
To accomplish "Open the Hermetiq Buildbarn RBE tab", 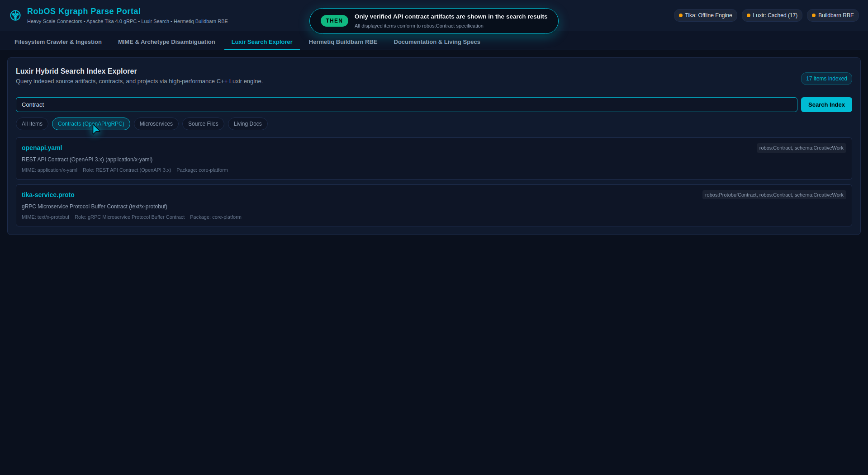I will point(343,42).
